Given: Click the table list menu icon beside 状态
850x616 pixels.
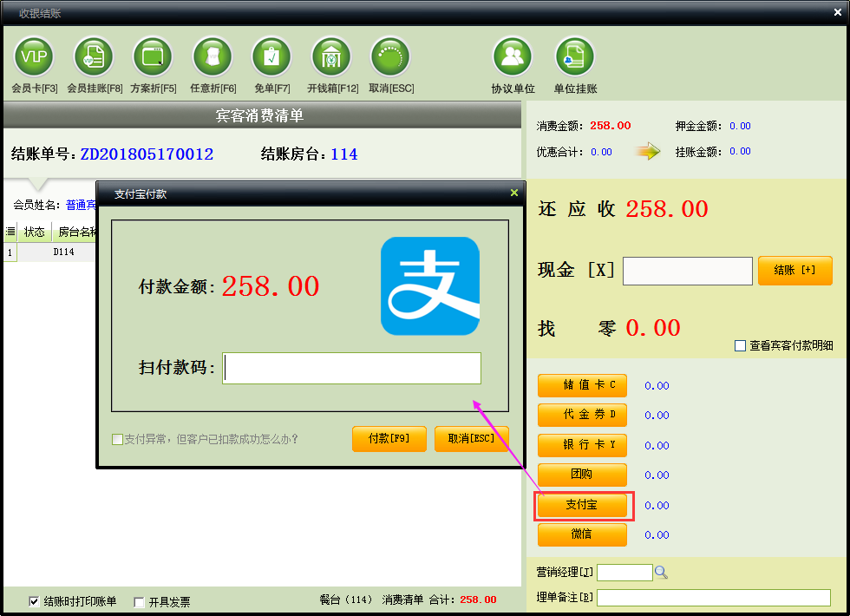Looking at the screenshot, I should tap(10, 233).
